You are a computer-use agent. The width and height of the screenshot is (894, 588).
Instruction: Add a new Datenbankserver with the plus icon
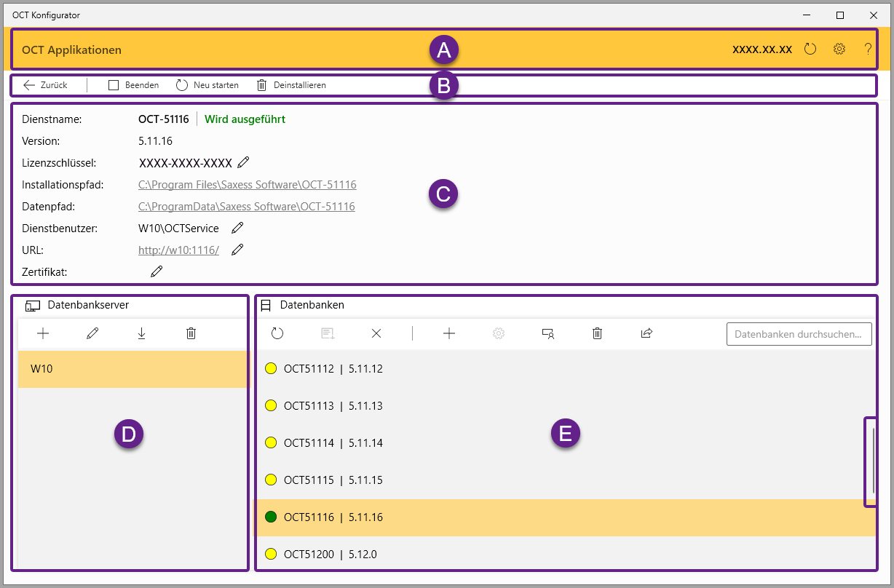click(x=43, y=333)
